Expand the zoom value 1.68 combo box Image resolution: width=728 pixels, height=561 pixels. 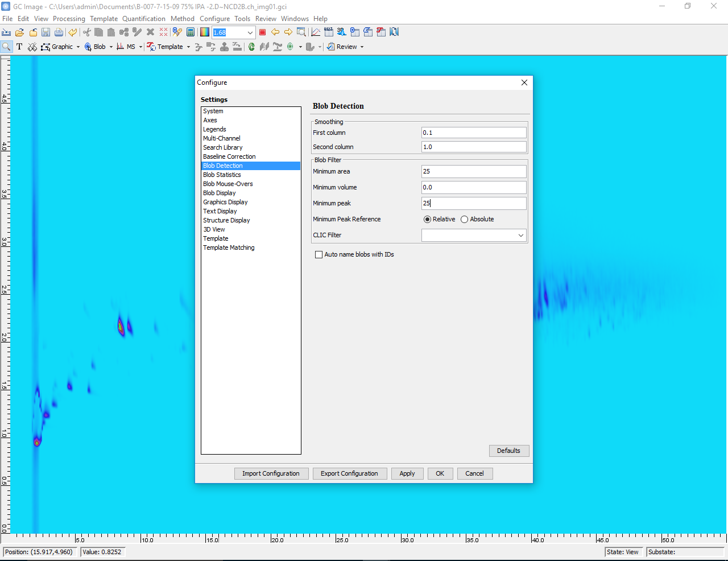click(x=250, y=32)
